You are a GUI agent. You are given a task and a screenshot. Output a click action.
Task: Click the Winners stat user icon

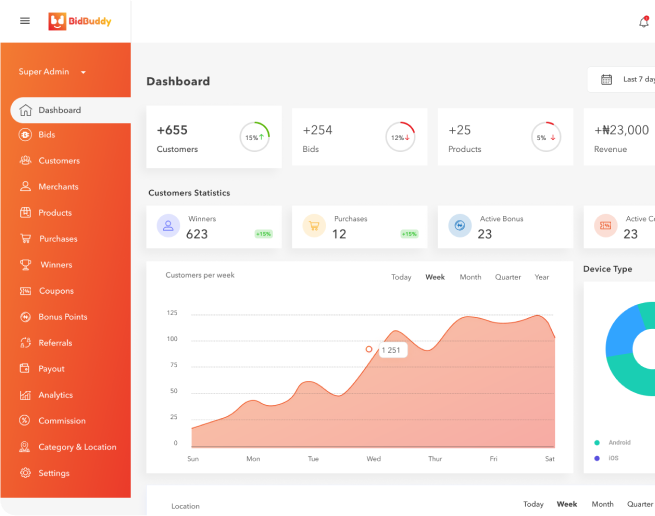tap(168, 226)
